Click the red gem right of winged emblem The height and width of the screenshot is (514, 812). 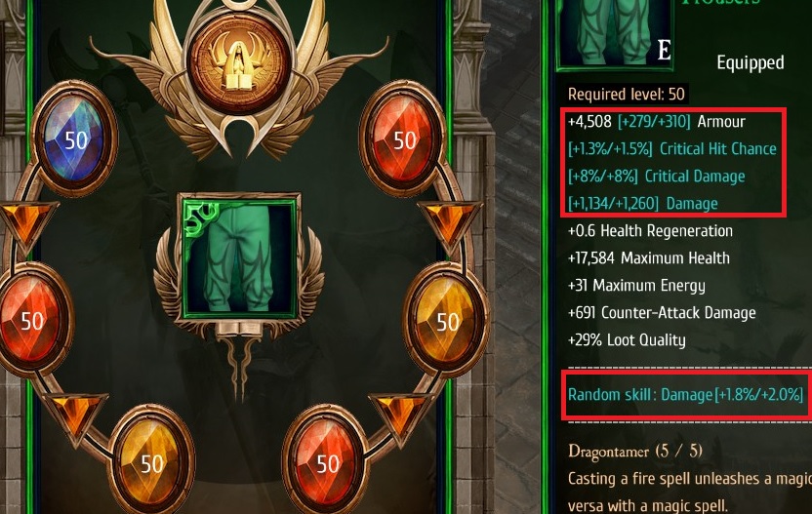click(403, 138)
